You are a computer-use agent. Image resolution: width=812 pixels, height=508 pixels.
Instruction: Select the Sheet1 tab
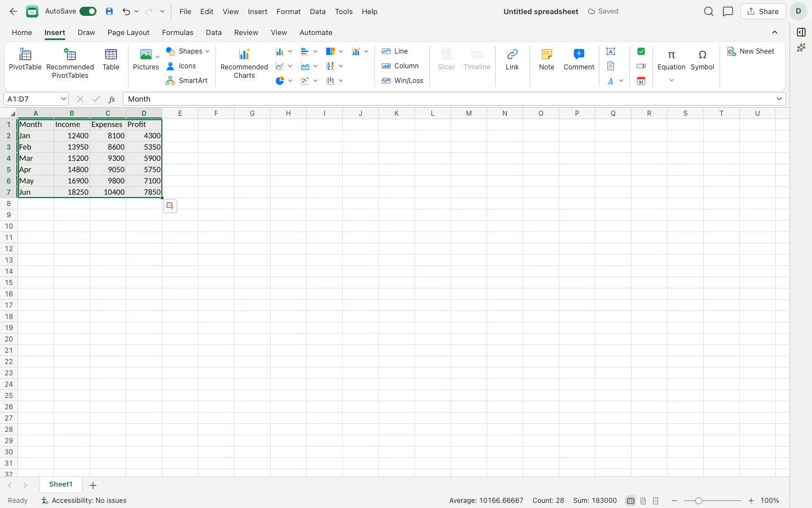point(61,484)
